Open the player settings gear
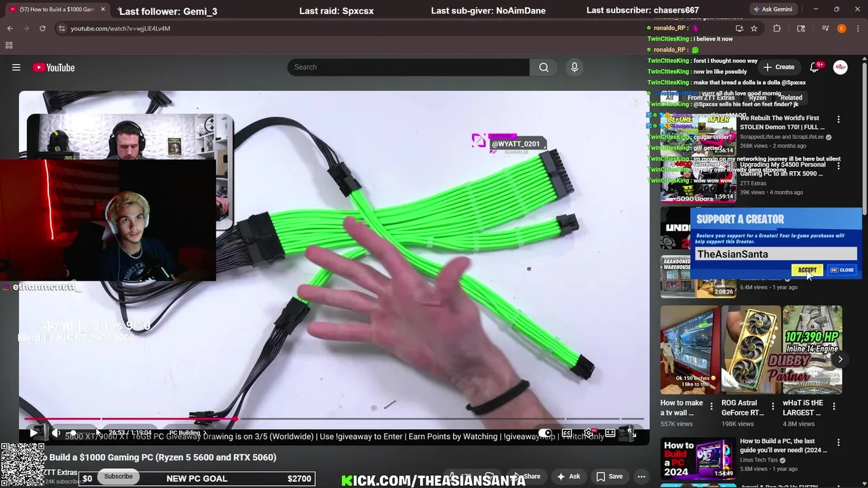868x488 pixels. (x=589, y=432)
